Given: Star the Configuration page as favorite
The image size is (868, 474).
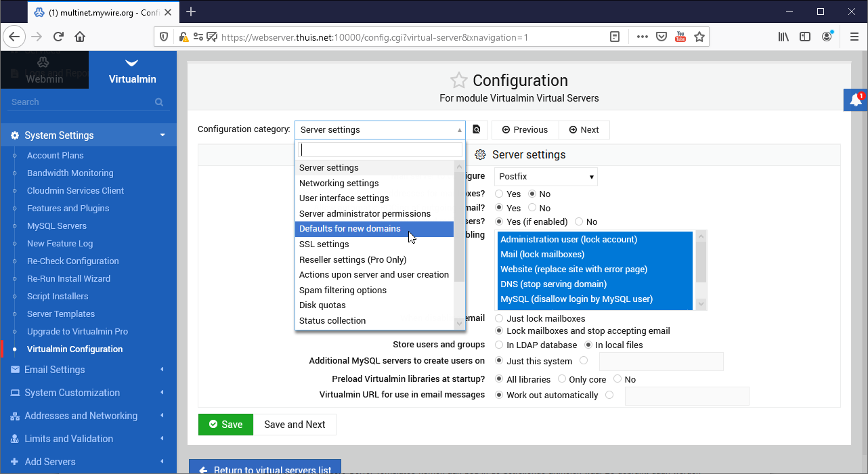Looking at the screenshot, I should click(458, 81).
